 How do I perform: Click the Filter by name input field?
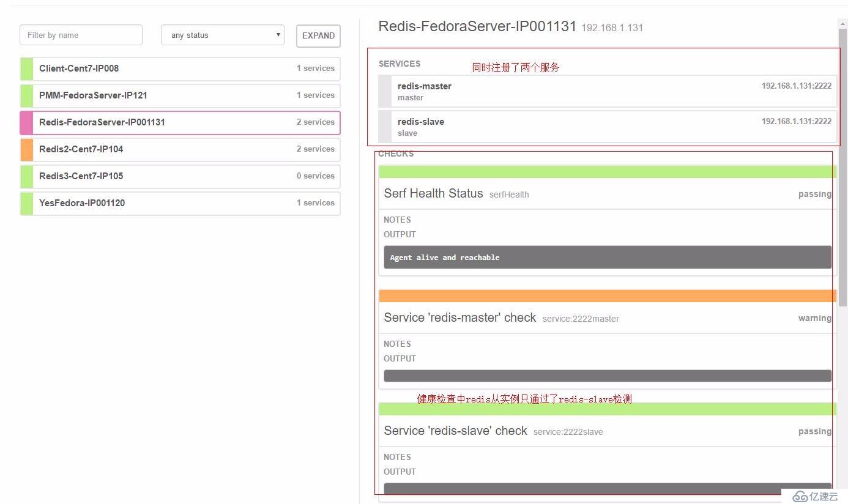[x=81, y=35]
